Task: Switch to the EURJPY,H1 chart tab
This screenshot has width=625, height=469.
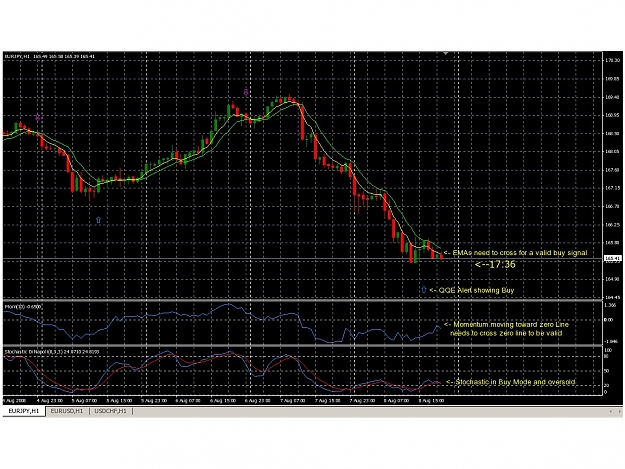Action: pos(24,411)
